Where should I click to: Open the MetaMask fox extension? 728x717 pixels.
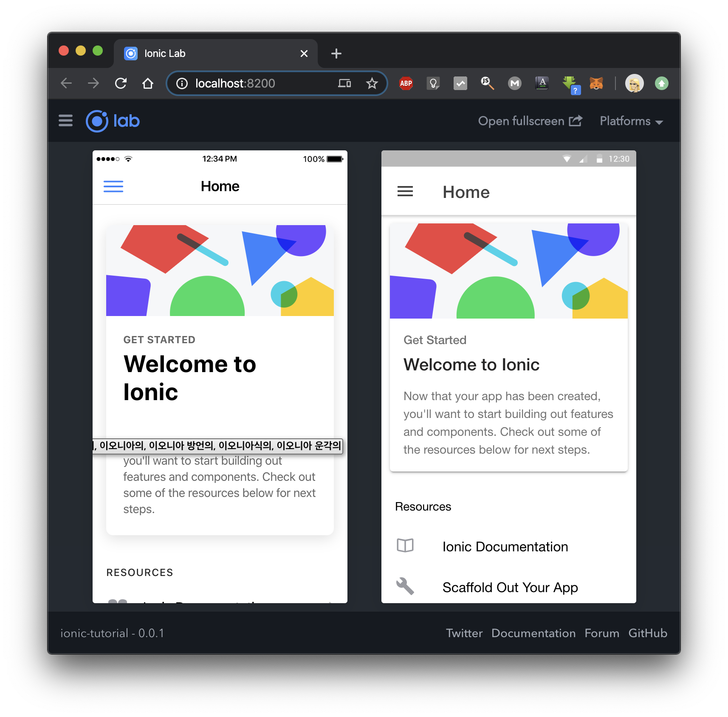point(596,83)
